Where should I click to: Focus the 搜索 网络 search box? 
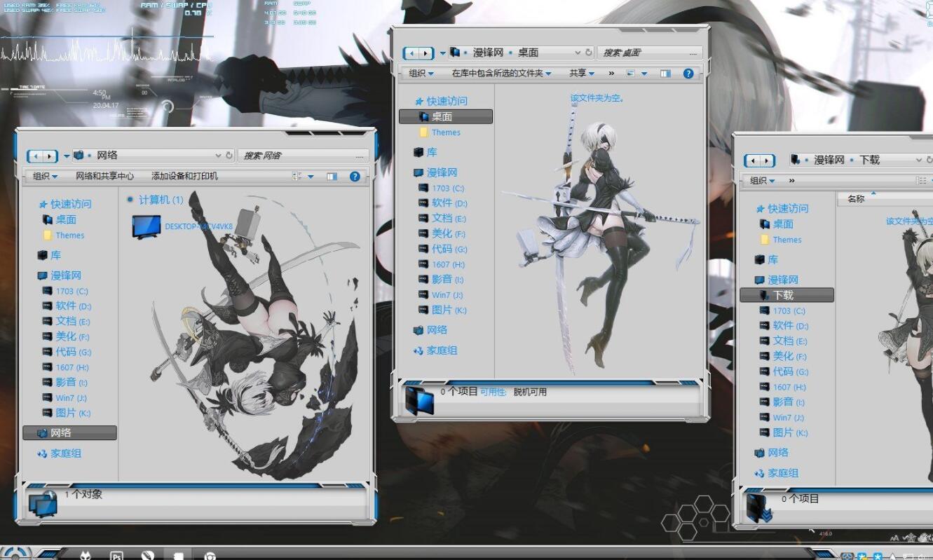(303, 156)
